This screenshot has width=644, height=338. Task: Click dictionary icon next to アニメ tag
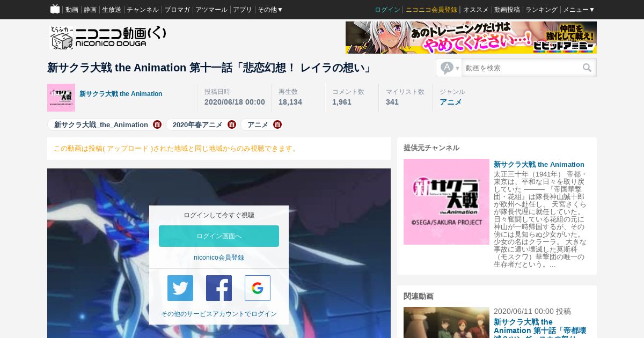click(277, 124)
